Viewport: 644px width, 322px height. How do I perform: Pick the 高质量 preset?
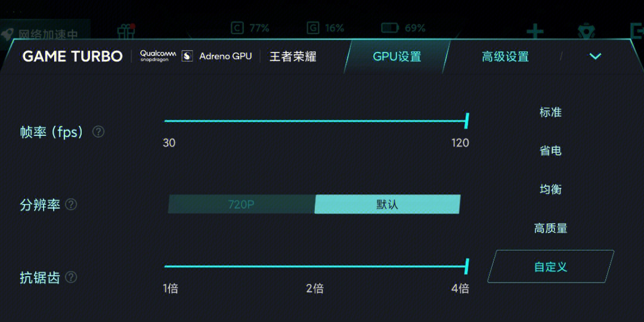pos(550,228)
